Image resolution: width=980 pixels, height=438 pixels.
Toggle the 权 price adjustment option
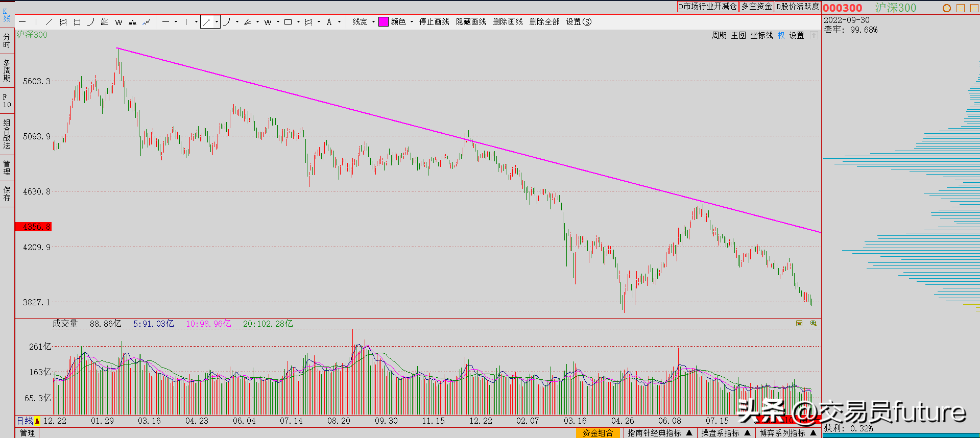pyautogui.click(x=781, y=35)
